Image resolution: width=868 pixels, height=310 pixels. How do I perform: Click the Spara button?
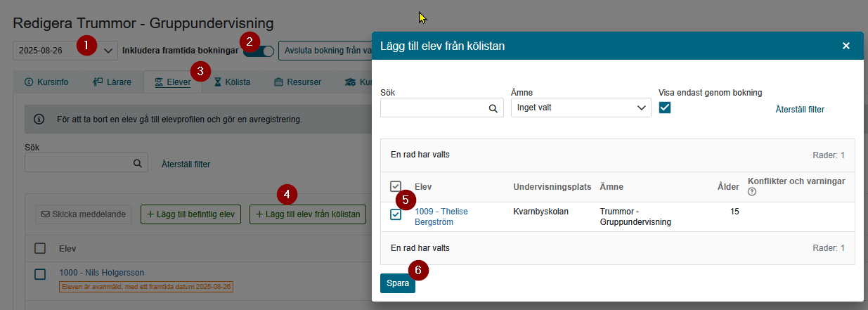click(398, 283)
